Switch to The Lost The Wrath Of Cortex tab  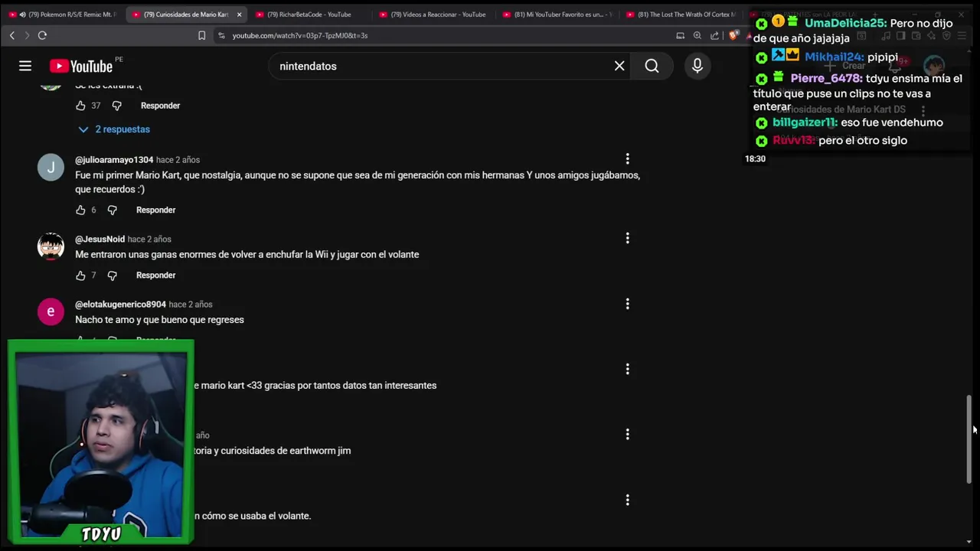[x=680, y=15]
